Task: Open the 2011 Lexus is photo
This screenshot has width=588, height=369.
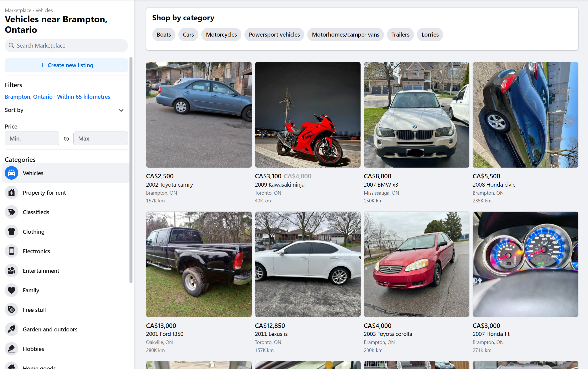Action: pyautogui.click(x=308, y=264)
